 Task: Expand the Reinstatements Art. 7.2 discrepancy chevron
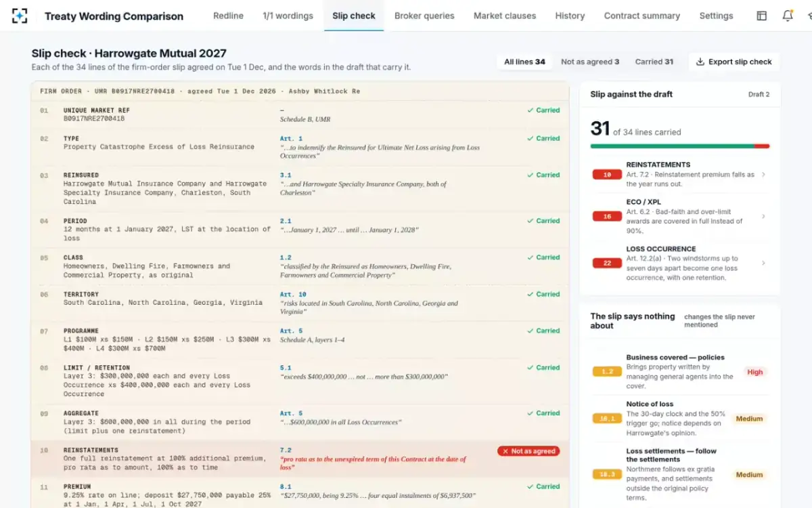click(764, 175)
